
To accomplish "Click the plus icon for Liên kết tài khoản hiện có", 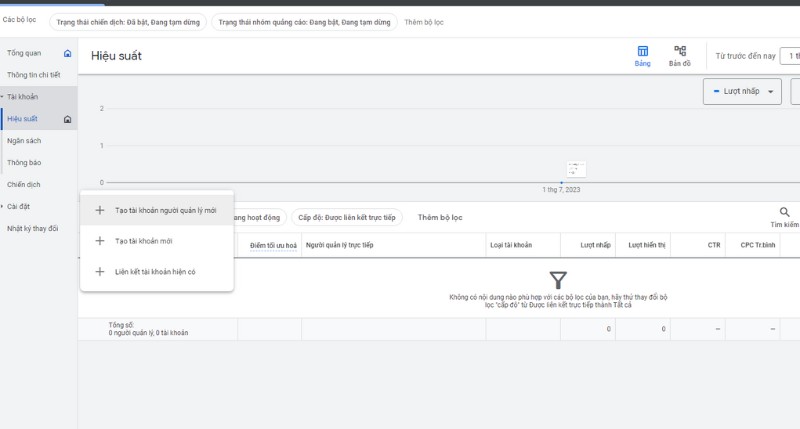I will coord(99,271).
